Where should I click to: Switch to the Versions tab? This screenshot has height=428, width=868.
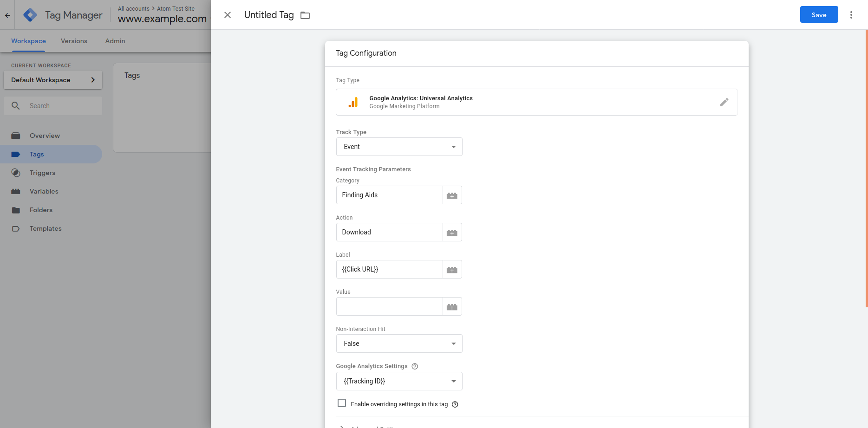(74, 41)
